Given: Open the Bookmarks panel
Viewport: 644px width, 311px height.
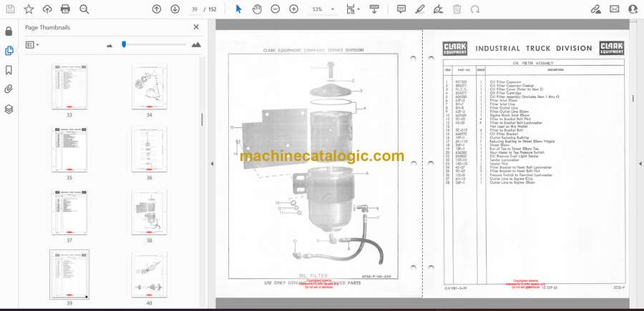Looking at the screenshot, I should click(x=9, y=70).
